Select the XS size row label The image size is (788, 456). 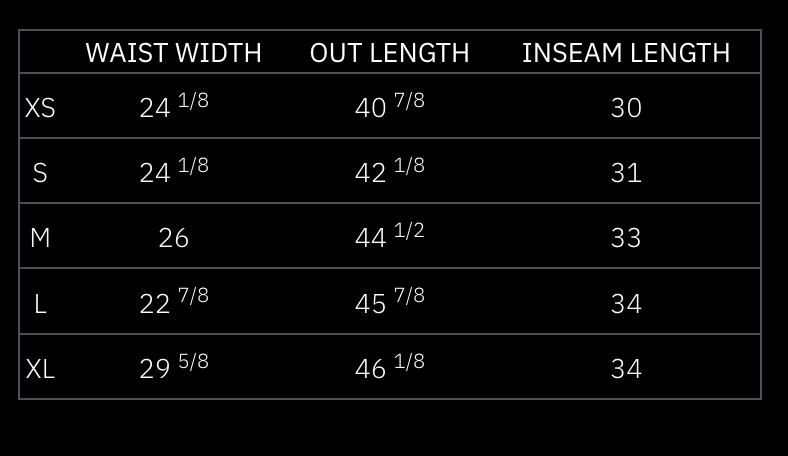[40, 107]
